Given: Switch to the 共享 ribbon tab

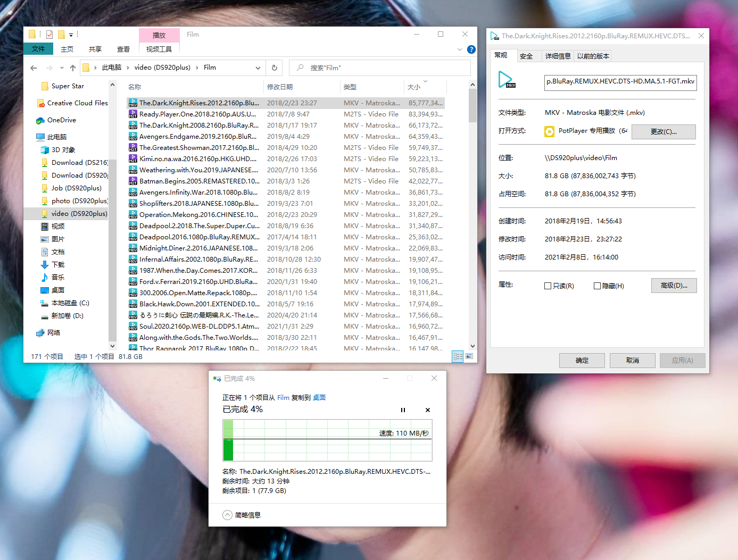Looking at the screenshot, I should click(x=95, y=49).
